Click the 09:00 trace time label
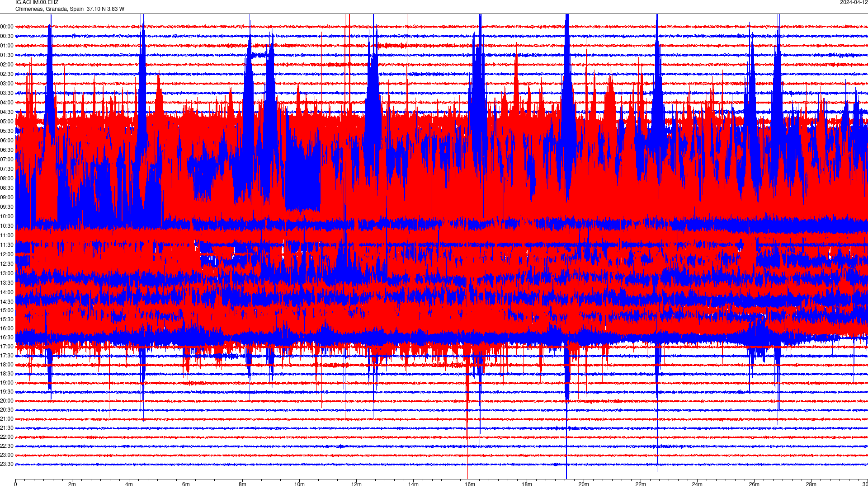868x488 pixels. pyautogui.click(x=7, y=197)
